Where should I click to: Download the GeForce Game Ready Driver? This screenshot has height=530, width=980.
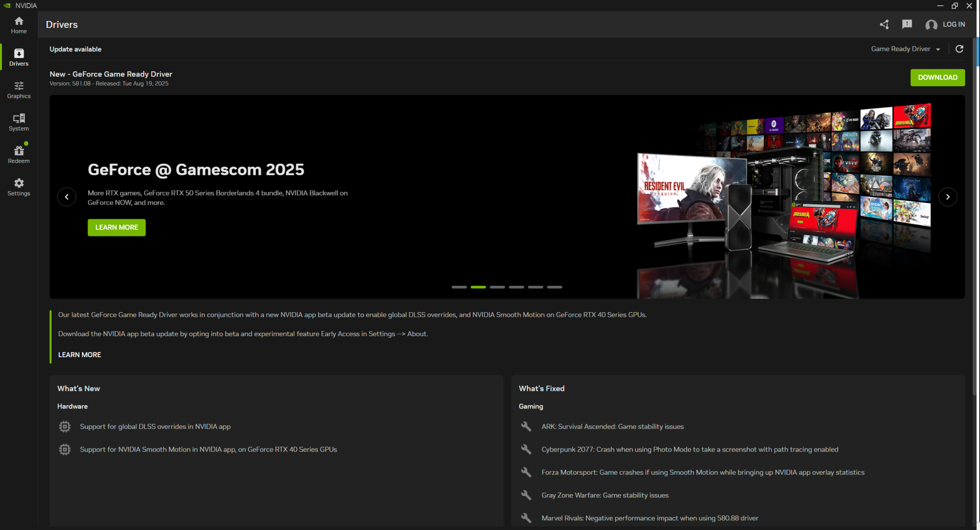pos(937,77)
